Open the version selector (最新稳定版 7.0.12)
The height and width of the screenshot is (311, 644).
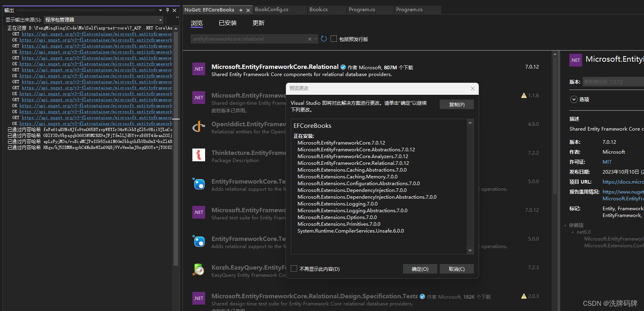click(x=613, y=82)
